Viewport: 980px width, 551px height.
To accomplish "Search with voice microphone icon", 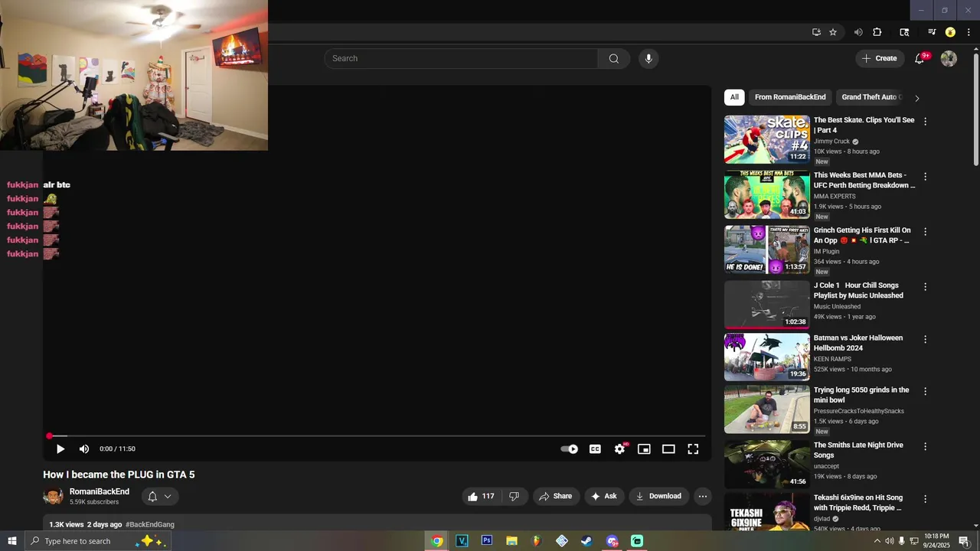I will coord(648,59).
